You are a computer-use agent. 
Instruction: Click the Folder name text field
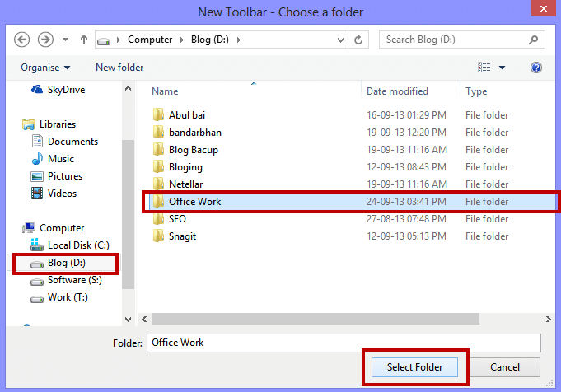(x=343, y=343)
